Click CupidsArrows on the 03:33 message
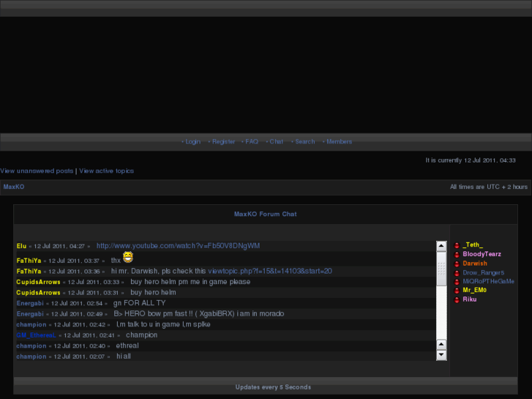Image resolution: width=532 pixels, height=399 pixels. click(38, 282)
